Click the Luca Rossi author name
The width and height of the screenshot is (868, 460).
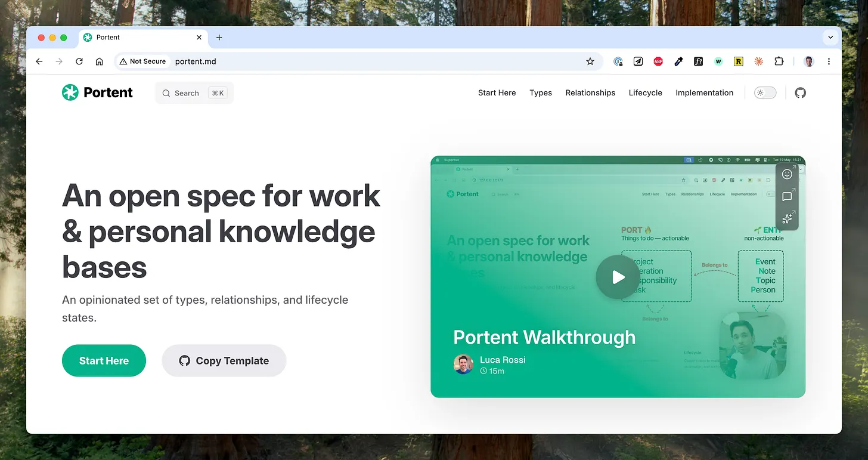(503, 360)
